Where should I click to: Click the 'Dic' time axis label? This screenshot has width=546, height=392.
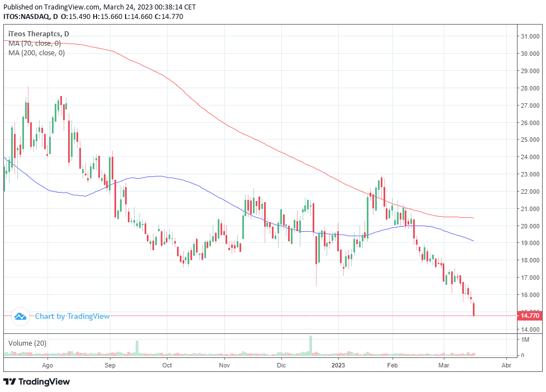tap(281, 365)
